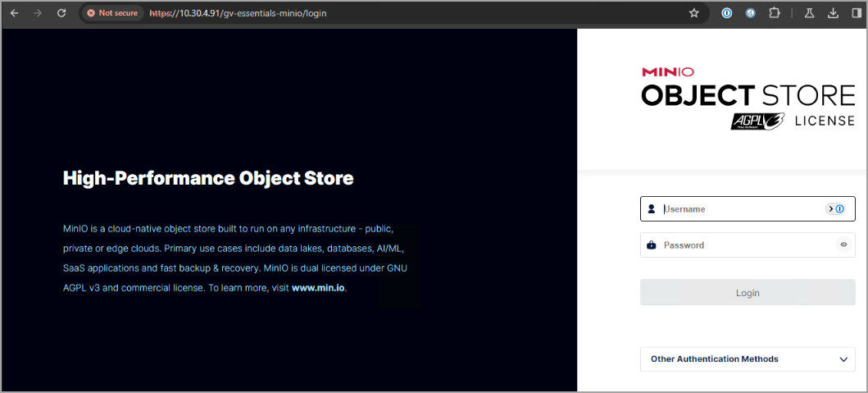Go back to the previous page
The height and width of the screenshot is (393, 868).
(14, 13)
